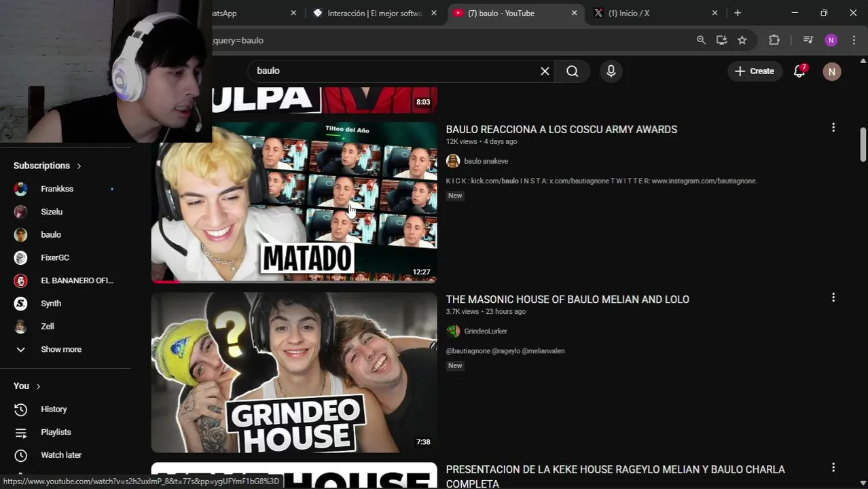Open media controls icon in toolbar

(808, 40)
